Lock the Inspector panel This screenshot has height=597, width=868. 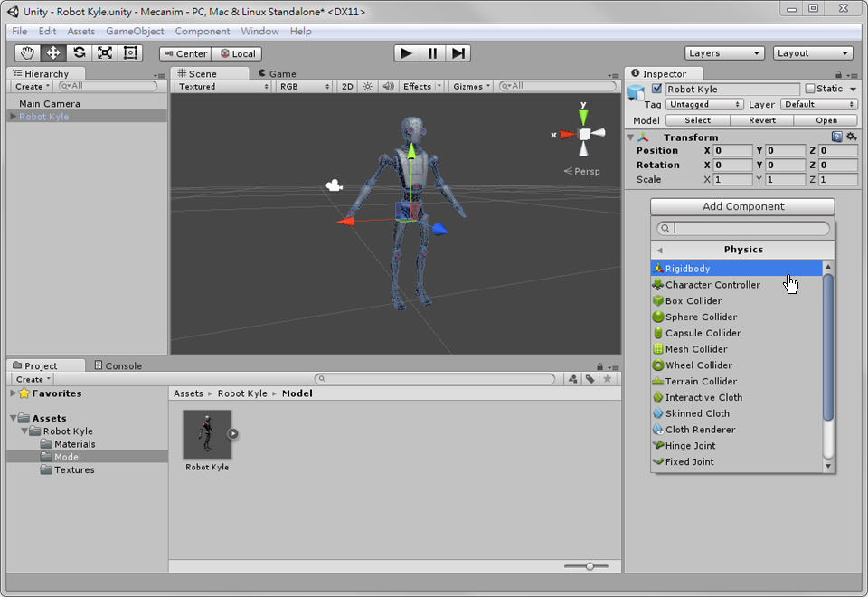839,74
